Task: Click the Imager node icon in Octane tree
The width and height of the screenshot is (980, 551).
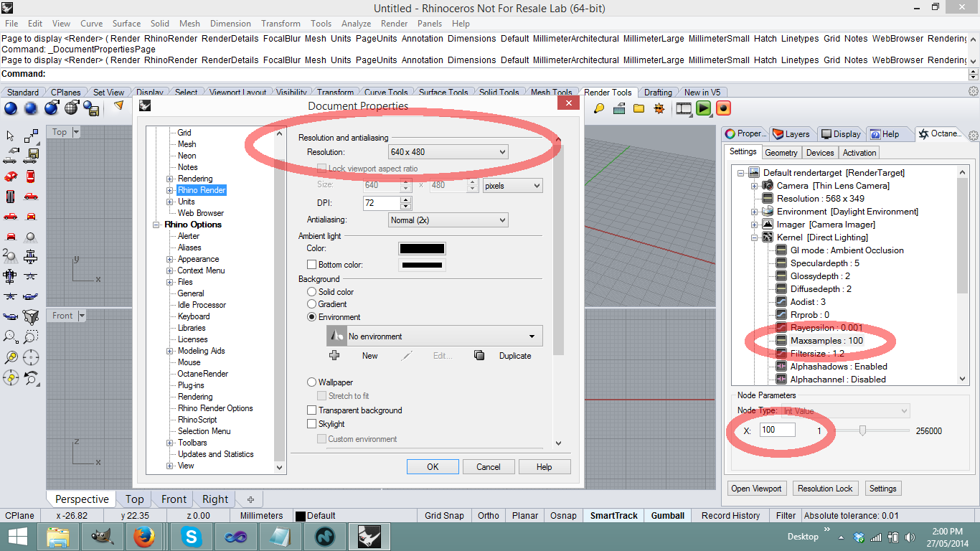Action: (767, 224)
